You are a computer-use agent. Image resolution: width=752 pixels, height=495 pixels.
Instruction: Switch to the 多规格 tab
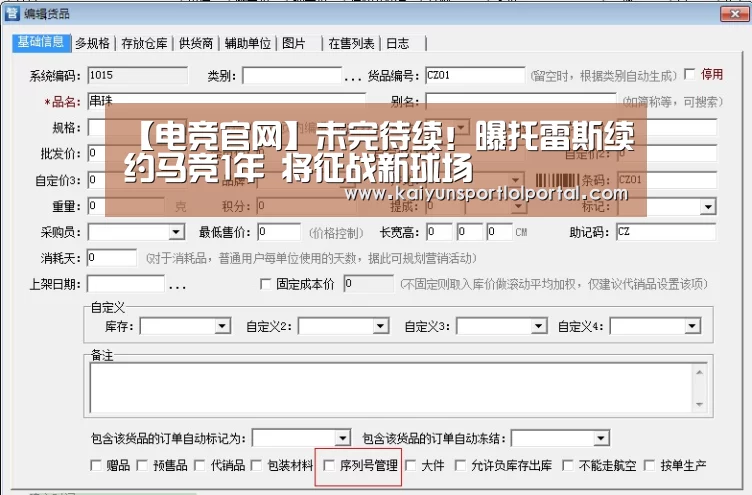[92, 44]
